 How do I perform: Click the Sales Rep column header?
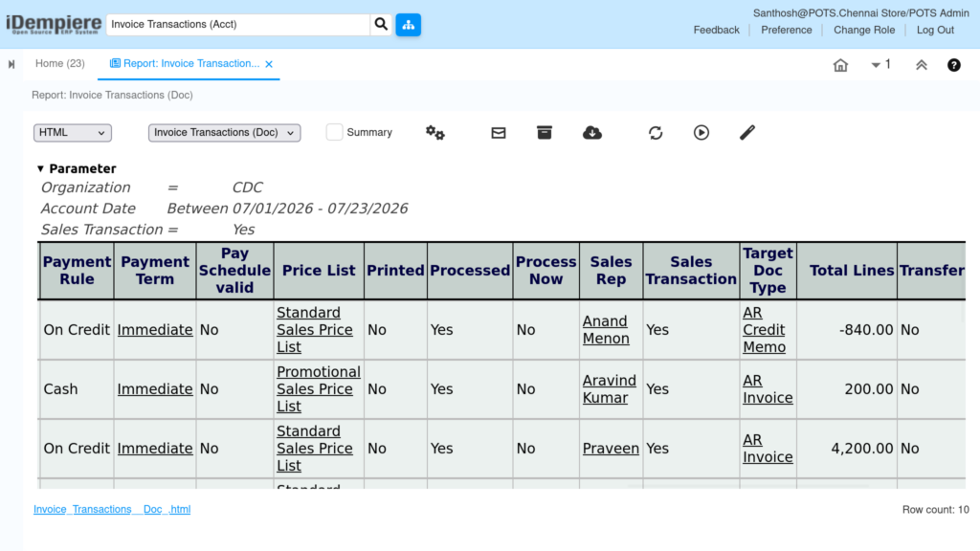click(x=612, y=271)
